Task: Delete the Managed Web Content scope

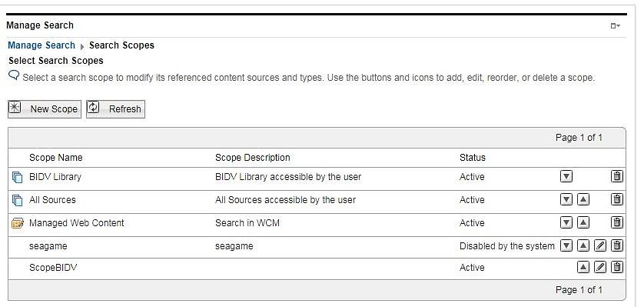Action: pos(616,223)
